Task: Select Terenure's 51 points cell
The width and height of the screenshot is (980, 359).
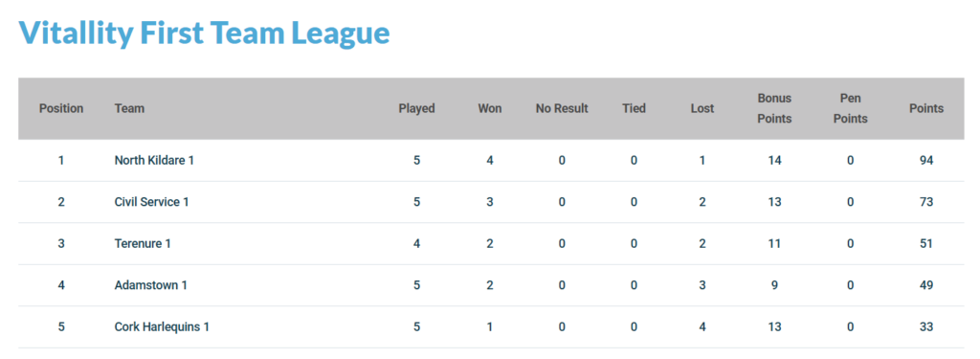Action: click(926, 243)
